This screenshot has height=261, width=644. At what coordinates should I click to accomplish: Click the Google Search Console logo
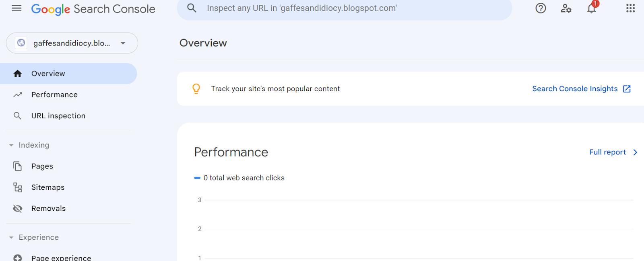coord(93,9)
